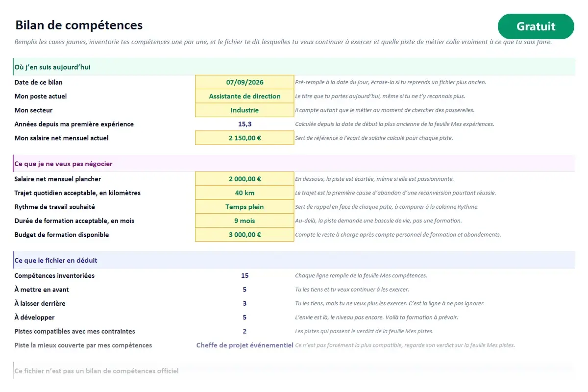This screenshot has width=588, height=392.
Task: Click the note starting Pré-remplie à la date
Action: coord(391,82)
